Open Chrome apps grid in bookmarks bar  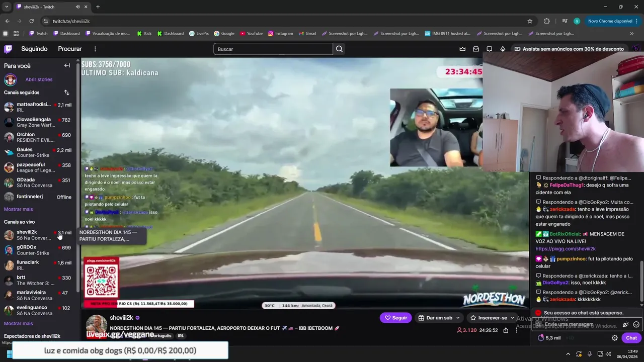(16, 33)
